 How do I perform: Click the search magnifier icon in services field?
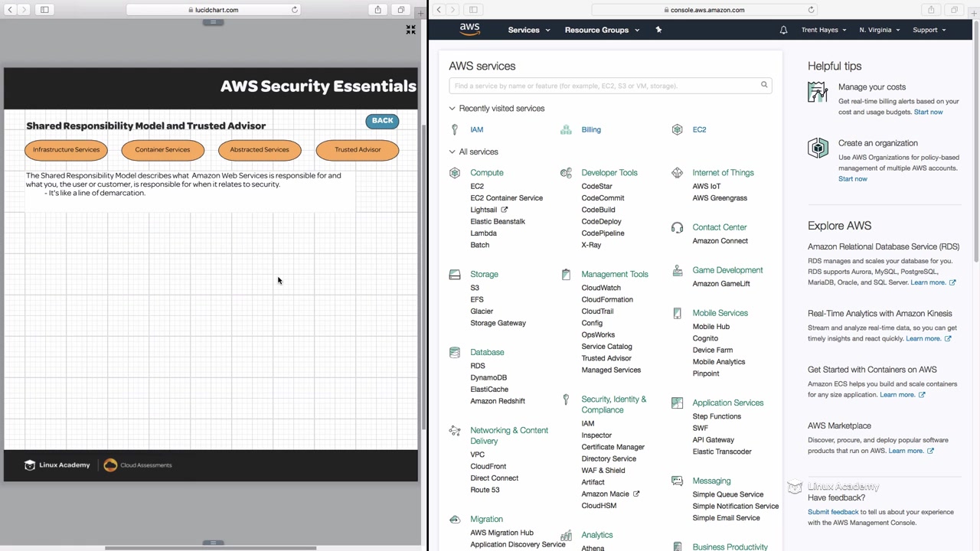(763, 85)
